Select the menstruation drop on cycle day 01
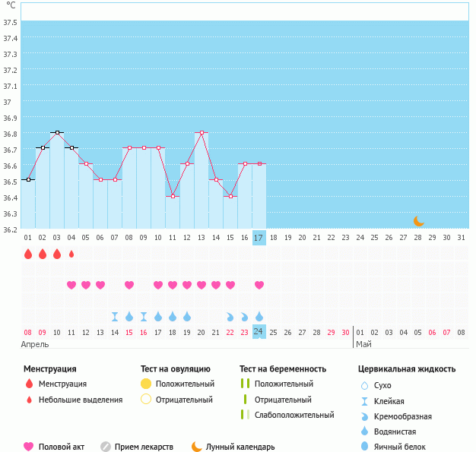 coord(28,254)
